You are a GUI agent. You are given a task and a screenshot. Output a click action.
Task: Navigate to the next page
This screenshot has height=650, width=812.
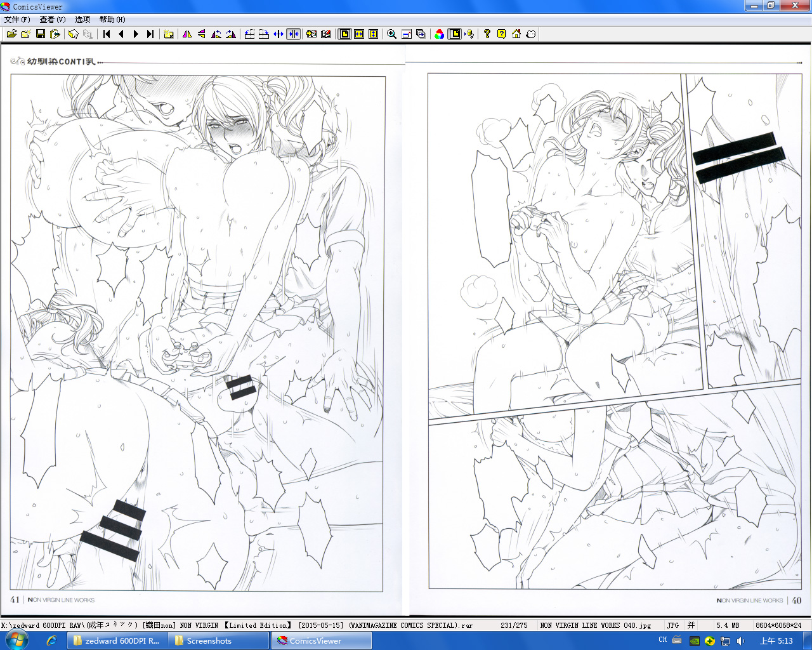pyautogui.click(x=136, y=34)
